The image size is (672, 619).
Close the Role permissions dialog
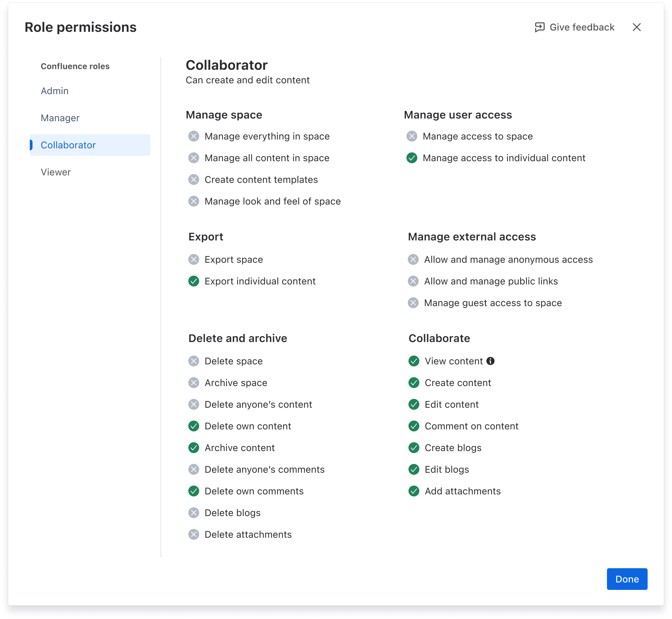click(x=637, y=27)
